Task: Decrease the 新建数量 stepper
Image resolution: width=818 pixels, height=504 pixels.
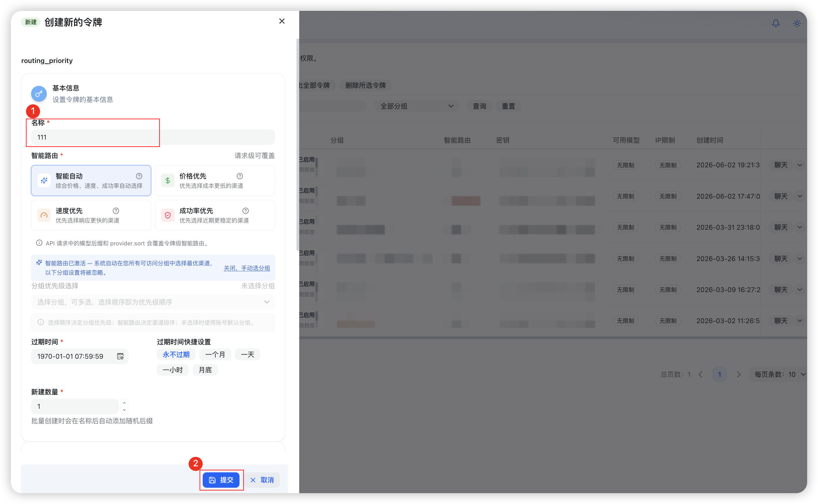Action: 124,410
